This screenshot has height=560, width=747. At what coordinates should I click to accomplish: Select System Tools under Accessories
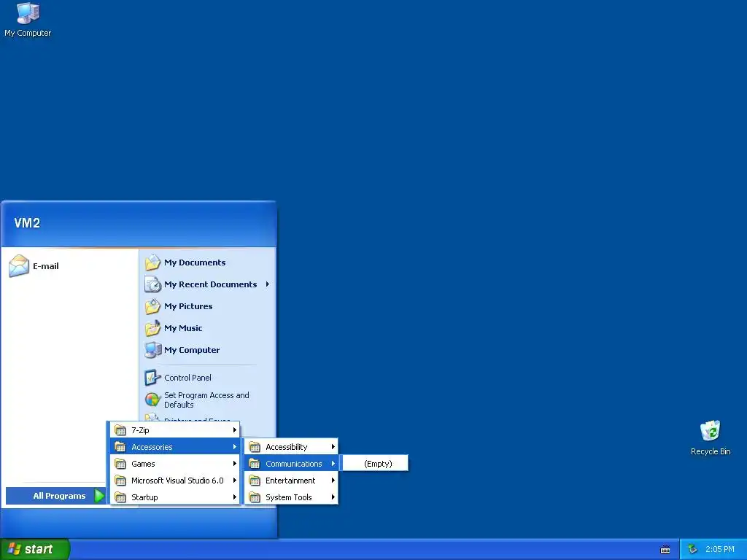(291, 497)
